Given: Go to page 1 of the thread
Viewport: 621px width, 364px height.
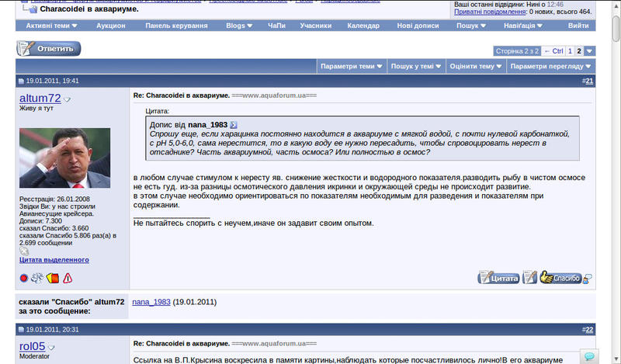Looking at the screenshot, I should pyautogui.click(x=570, y=51).
